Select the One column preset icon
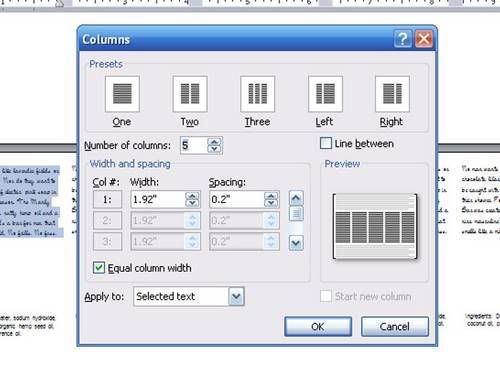The width and height of the screenshot is (500, 375). 122,94
